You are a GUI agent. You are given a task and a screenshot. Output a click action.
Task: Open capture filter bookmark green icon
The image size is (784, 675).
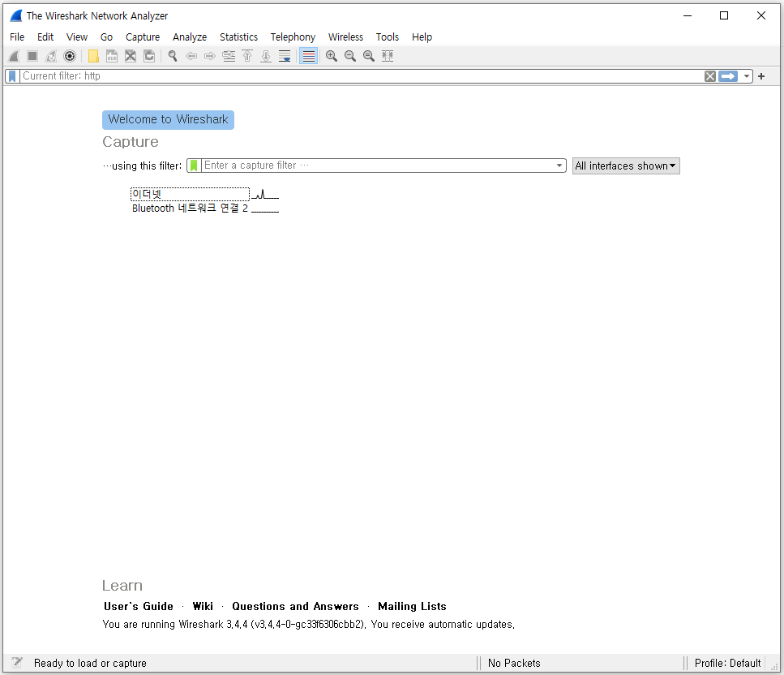(194, 166)
